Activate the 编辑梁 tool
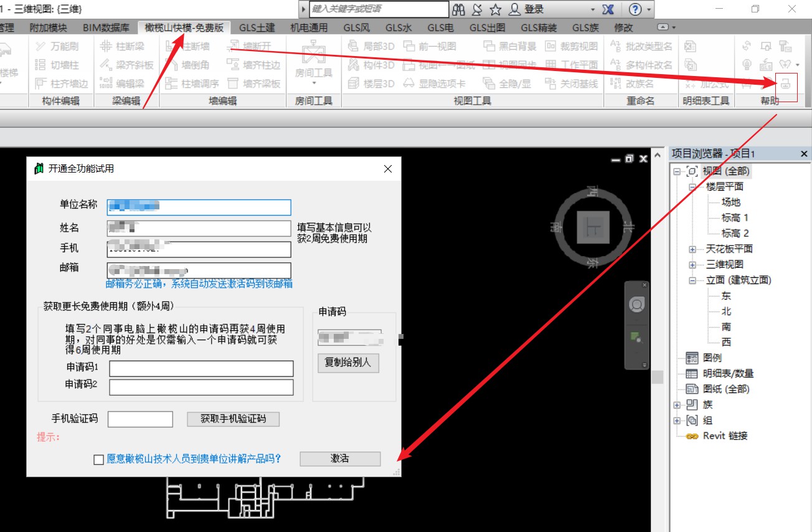Image resolution: width=812 pixels, height=532 pixels. (122, 83)
